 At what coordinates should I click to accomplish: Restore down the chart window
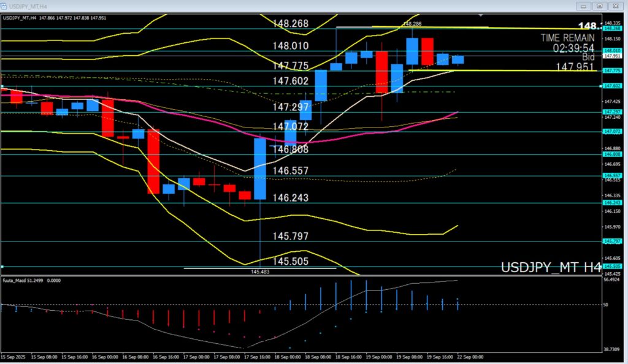pos(600,6)
